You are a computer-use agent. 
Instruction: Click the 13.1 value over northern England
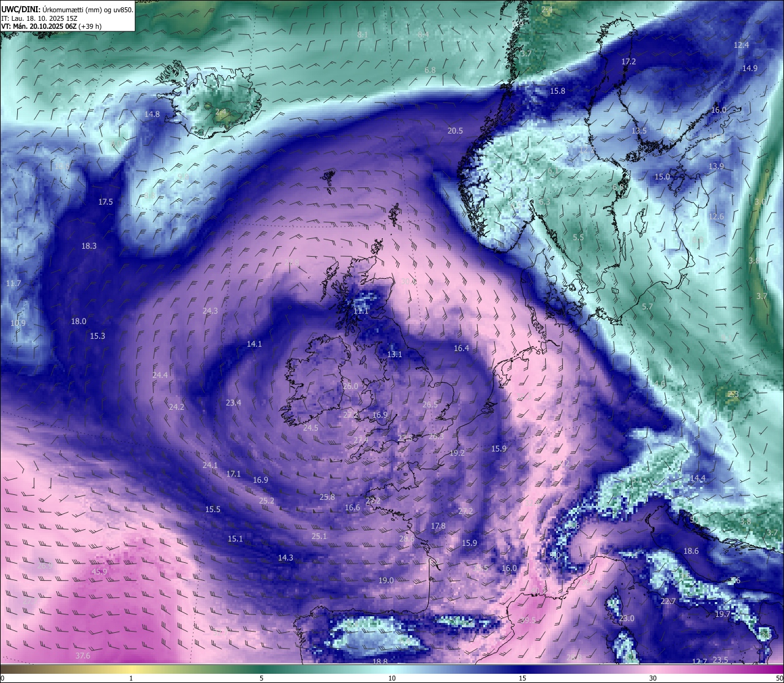click(x=394, y=354)
